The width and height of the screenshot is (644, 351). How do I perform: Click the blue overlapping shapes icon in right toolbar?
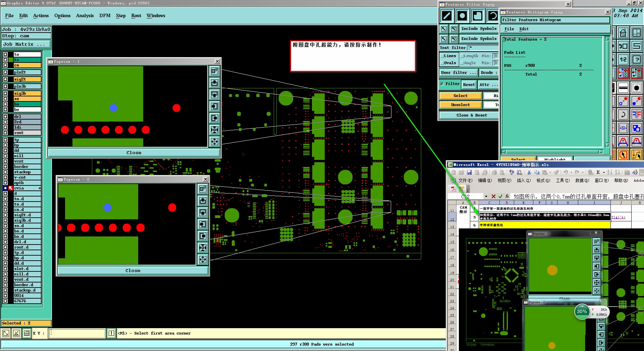636,128
